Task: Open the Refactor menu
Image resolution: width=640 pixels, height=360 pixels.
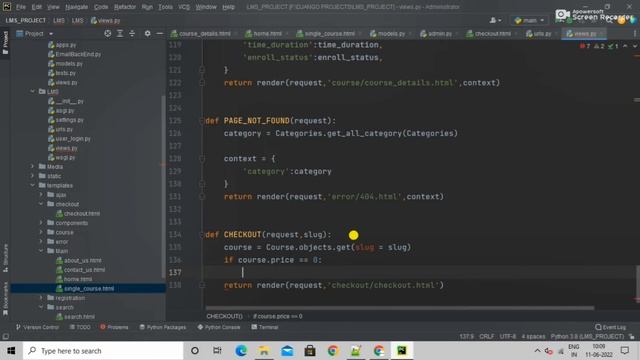Action: coord(125,7)
